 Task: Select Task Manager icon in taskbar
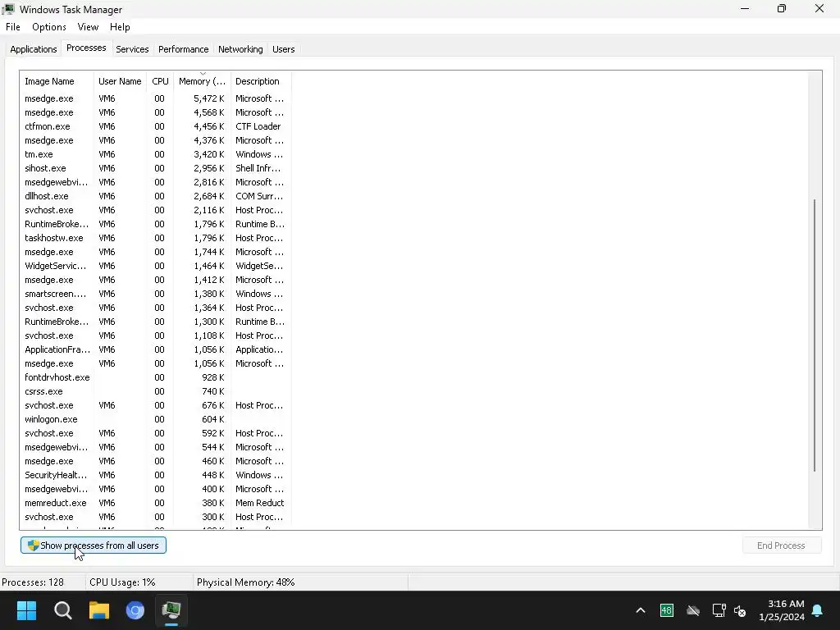pos(171,610)
